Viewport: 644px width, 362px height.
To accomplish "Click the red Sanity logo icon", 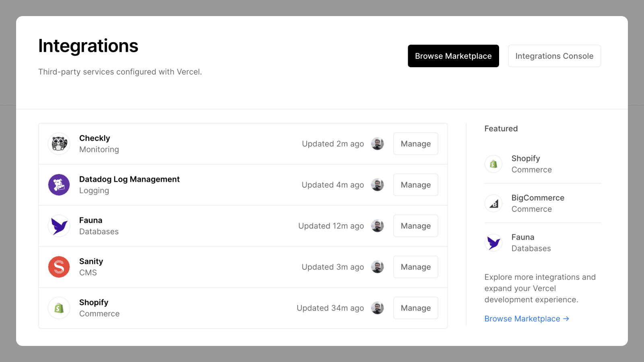I will 59,267.
